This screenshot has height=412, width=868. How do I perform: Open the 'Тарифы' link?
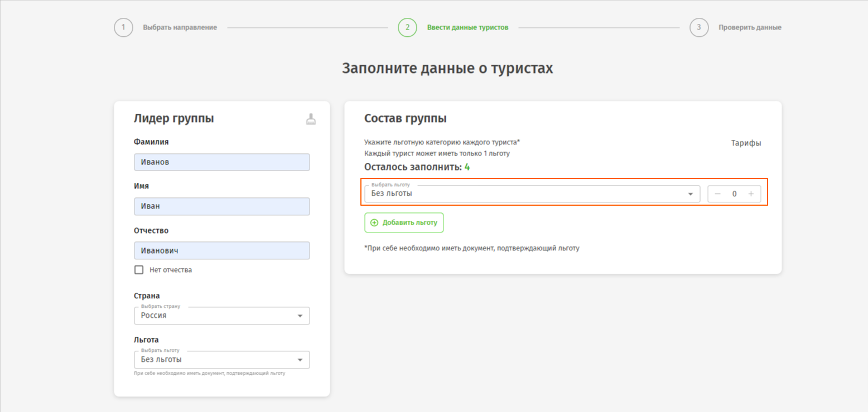[746, 143]
